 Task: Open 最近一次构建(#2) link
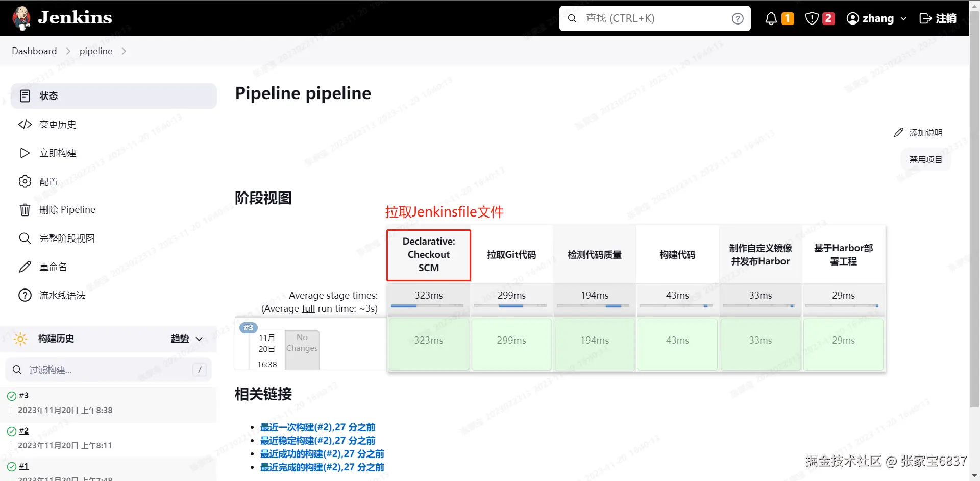click(x=318, y=427)
